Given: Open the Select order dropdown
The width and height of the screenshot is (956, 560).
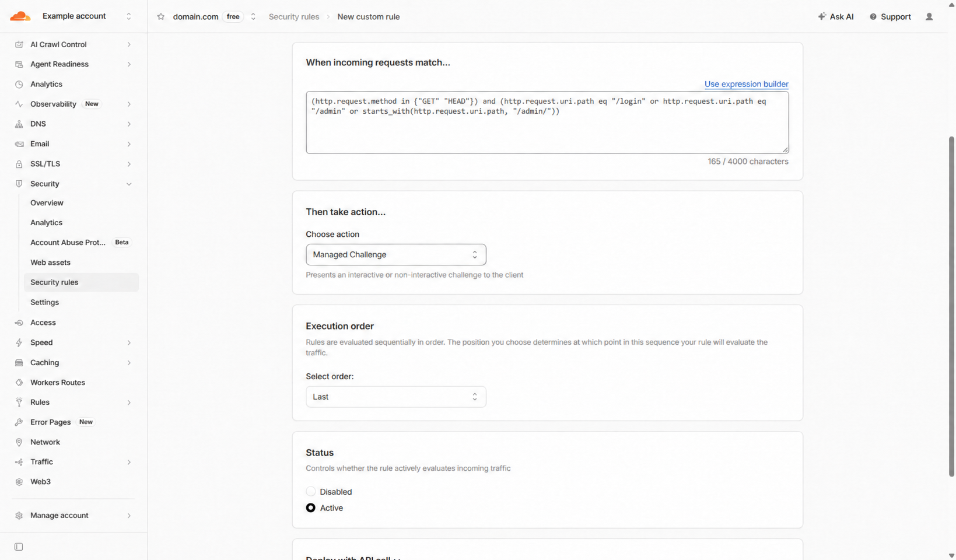Looking at the screenshot, I should pos(396,397).
